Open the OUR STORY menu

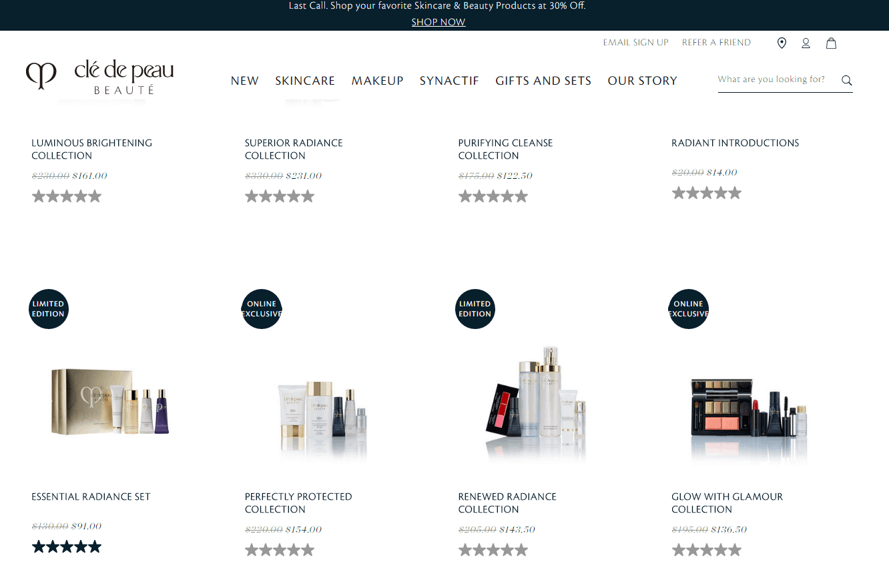coord(642,81)
